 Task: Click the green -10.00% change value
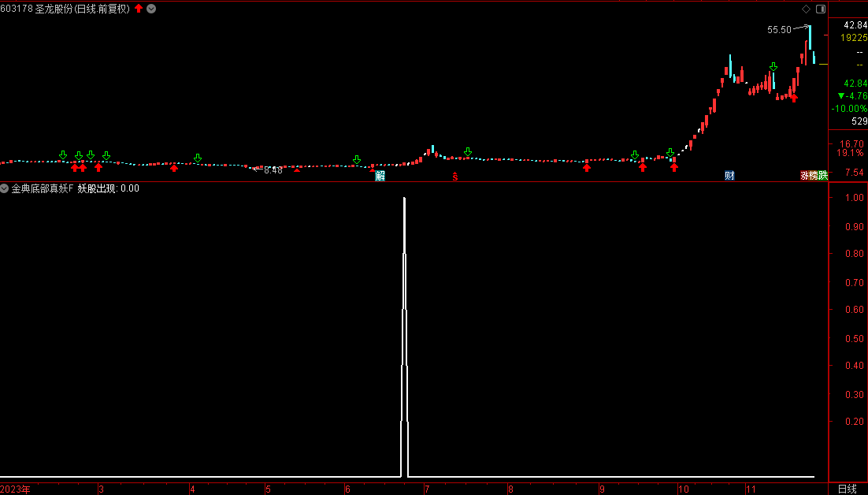click(850, 109)
